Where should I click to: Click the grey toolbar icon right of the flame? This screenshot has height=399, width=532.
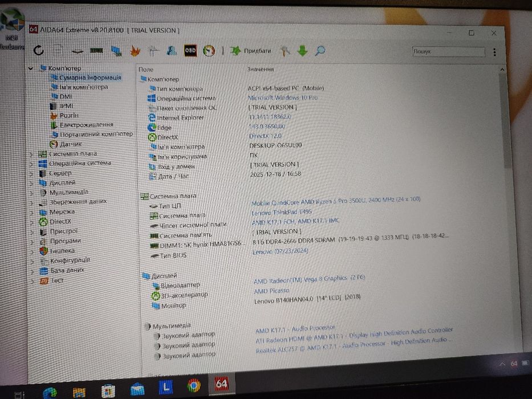tap(153, 51)
